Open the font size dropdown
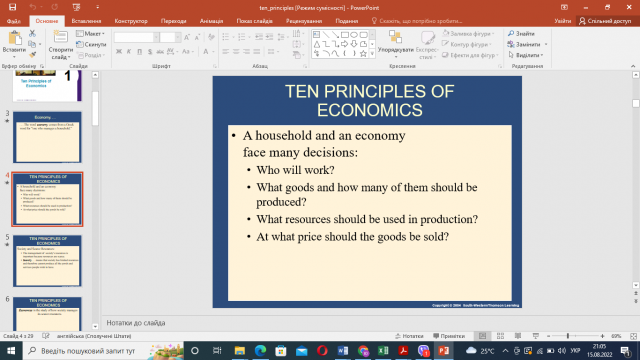This screenshot has height=360, width=640. pos(178,38)
